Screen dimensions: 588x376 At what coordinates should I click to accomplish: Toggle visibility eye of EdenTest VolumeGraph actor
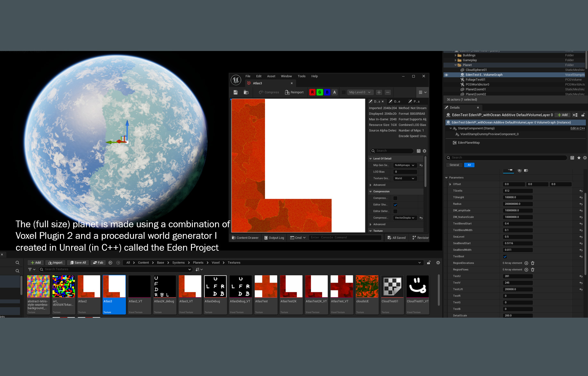coord(446,75)
